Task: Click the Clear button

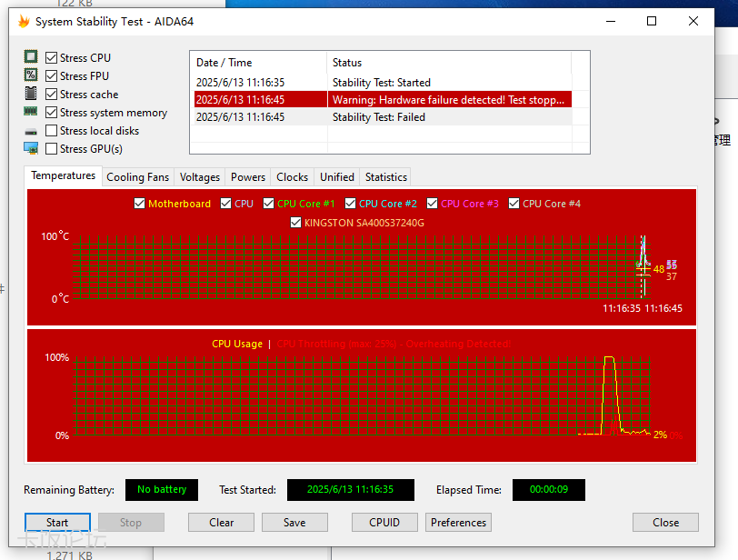Action: coord(221,523)
